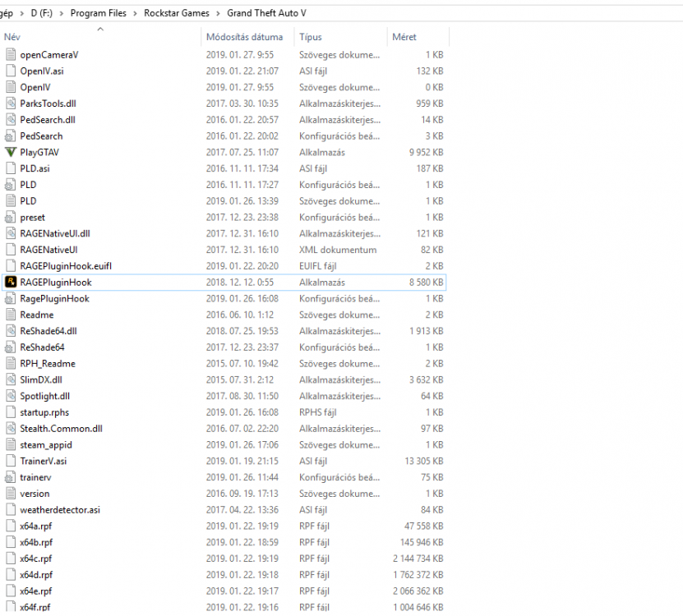Click the Stealth.Common.dll file icon
This screenshot has height=616, width=683.
pos(11,429)
